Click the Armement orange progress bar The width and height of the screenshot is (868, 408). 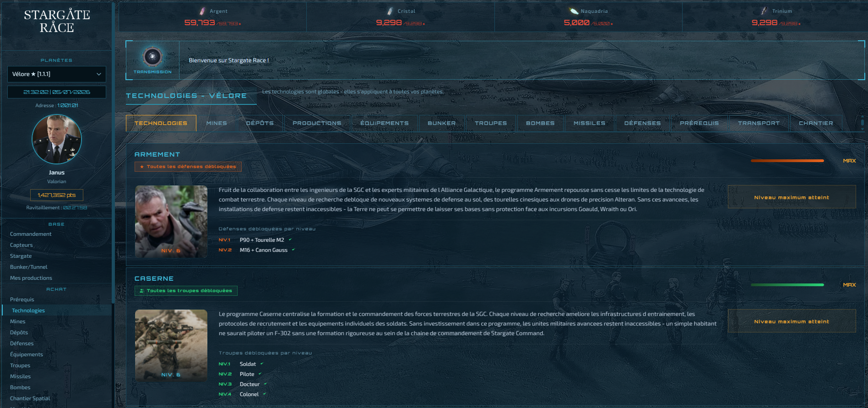[787, 161]
